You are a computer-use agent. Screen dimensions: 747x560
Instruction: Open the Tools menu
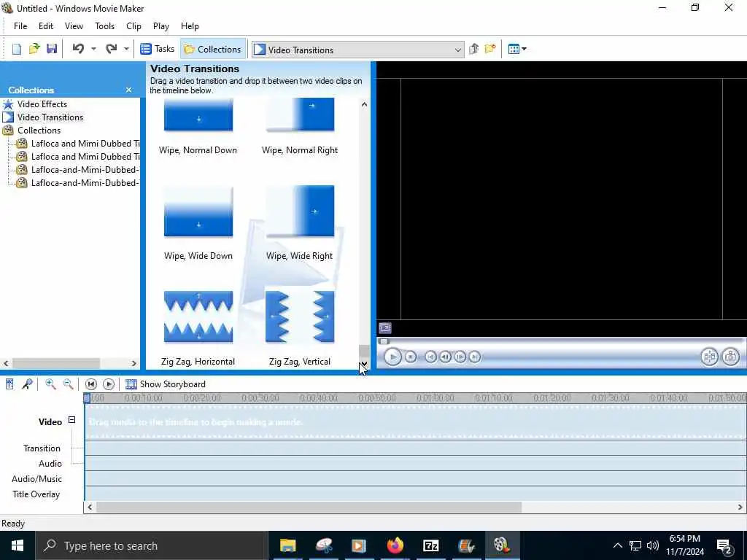(x=104, y=26)
